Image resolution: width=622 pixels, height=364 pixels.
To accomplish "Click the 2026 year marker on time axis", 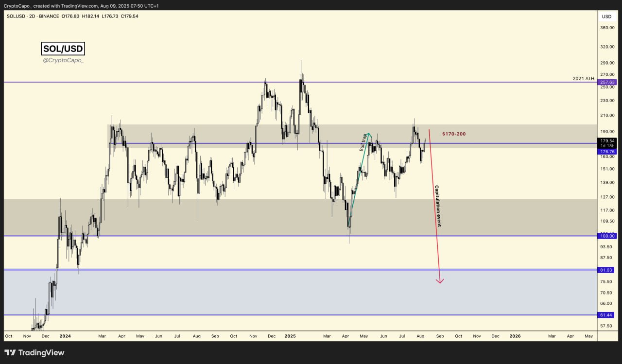I will (x=515, y=336).
